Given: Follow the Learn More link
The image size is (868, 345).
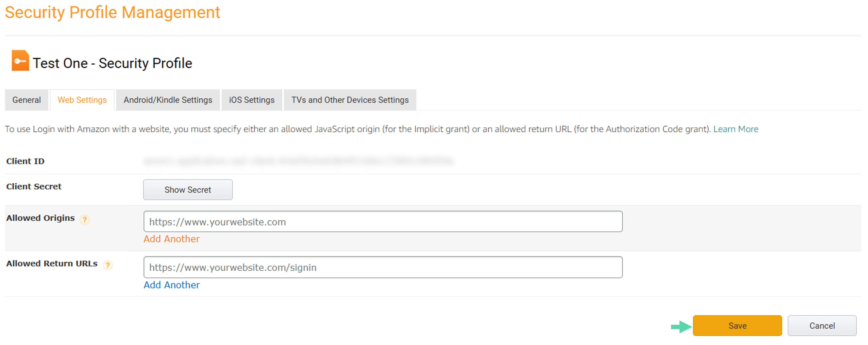Looking at the screenshot, I should (736, 129).
